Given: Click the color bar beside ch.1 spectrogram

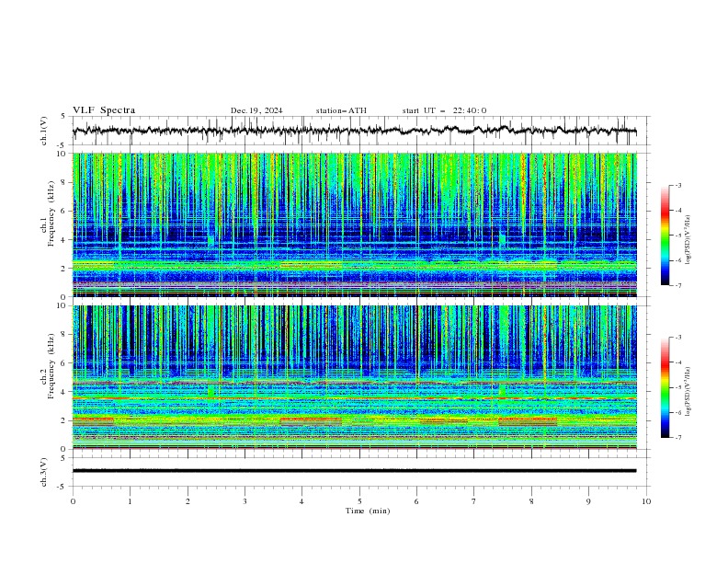Looking at the screenshot, I should click(x=665, y=236).
